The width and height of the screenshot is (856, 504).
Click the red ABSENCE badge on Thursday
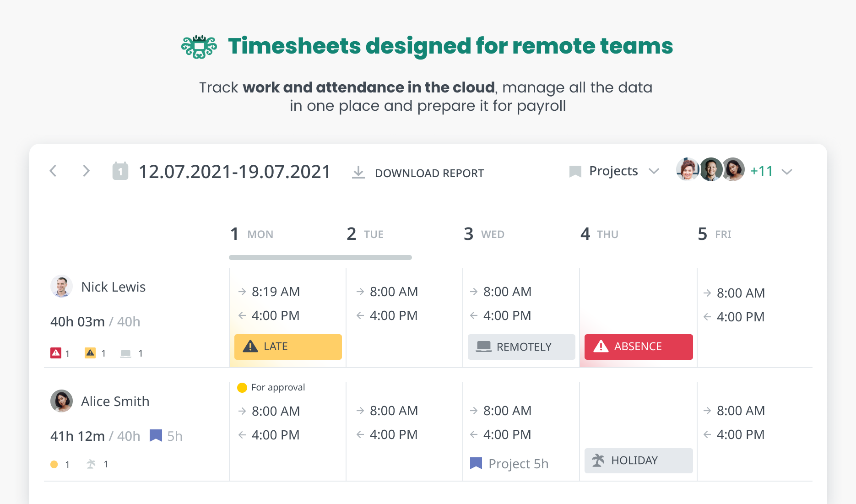pyautogui.click(x=638, y=347)
